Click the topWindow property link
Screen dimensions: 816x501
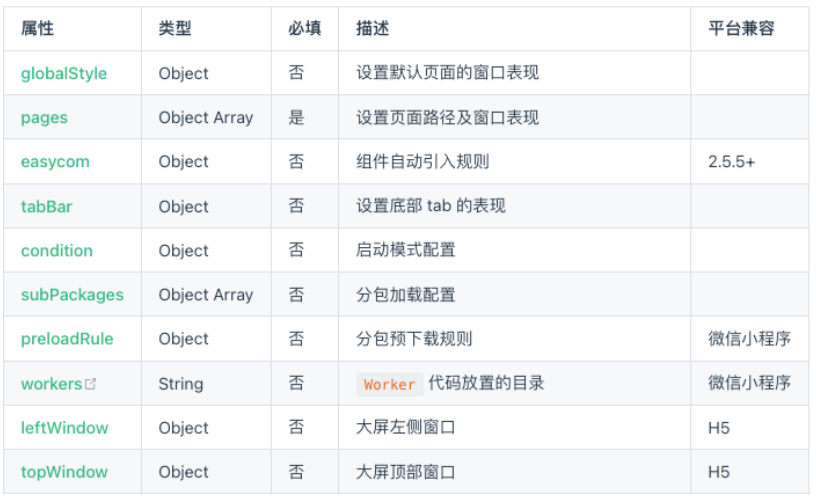pos(64,472)
